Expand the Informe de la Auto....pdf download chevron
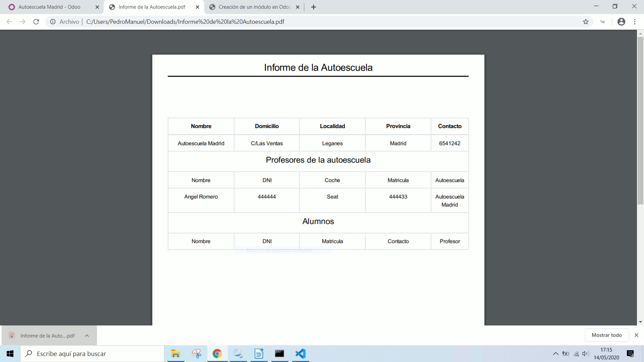This screenshot has height=362, width=644. click(x=87, y=335)
